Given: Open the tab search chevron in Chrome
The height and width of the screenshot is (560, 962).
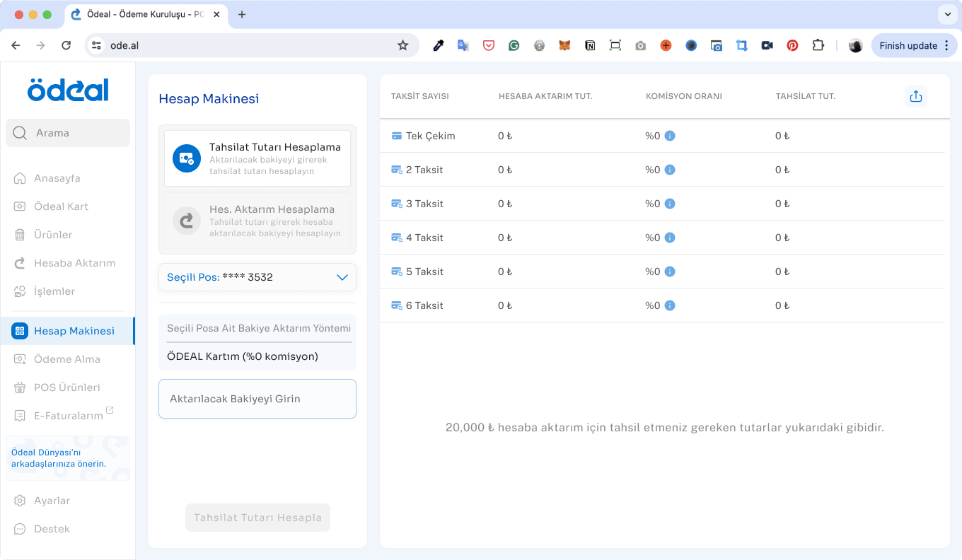Looking at the screenshot, I should (947, 14).
